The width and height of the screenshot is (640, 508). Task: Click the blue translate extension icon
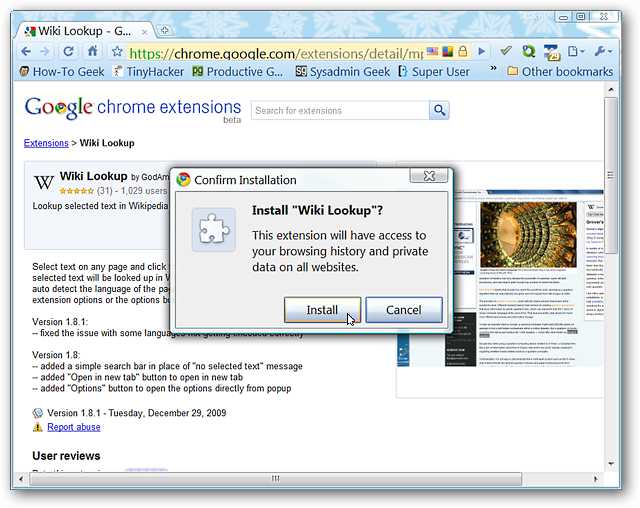[551, 52]
